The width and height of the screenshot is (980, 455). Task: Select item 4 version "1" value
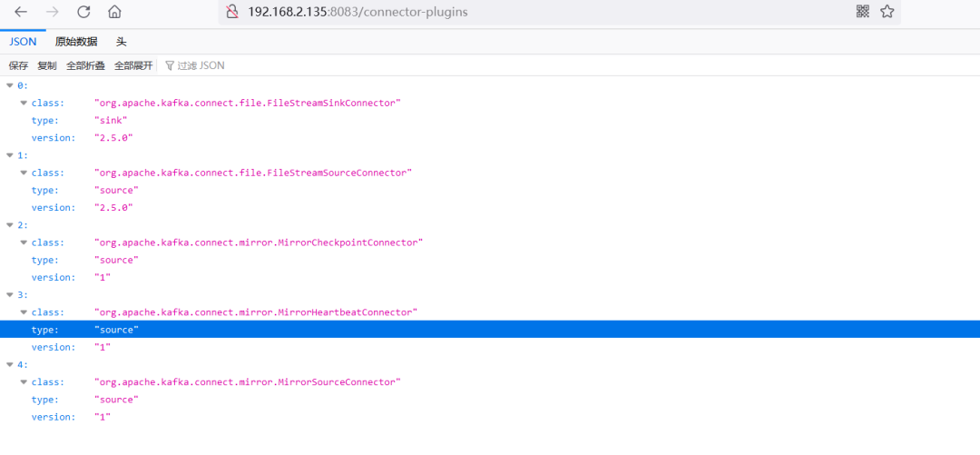(x=103, y=417)
